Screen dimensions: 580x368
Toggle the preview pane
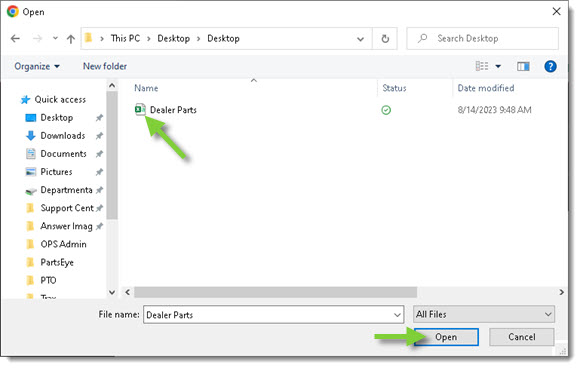pyautogui.click(x=523, y=67)
